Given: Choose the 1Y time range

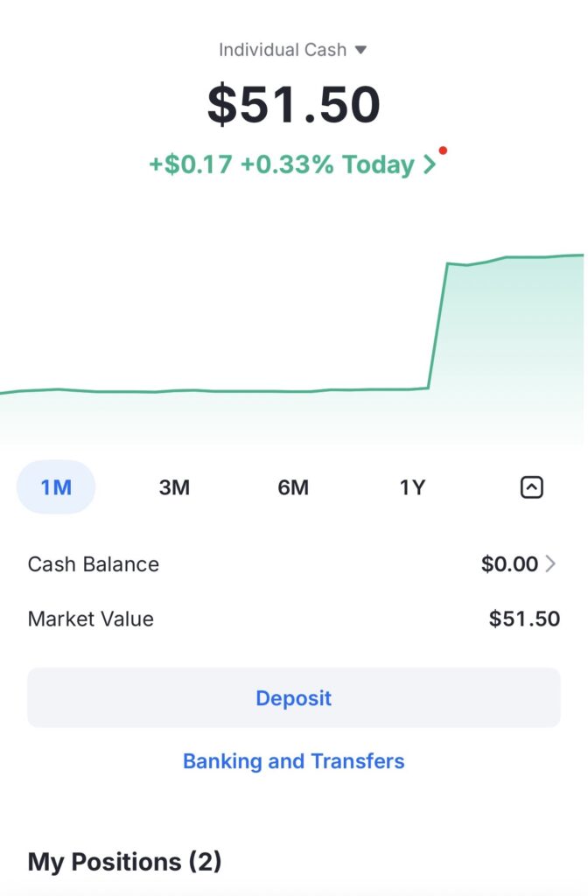Looking at the screenshot, I should click(412, 487).
